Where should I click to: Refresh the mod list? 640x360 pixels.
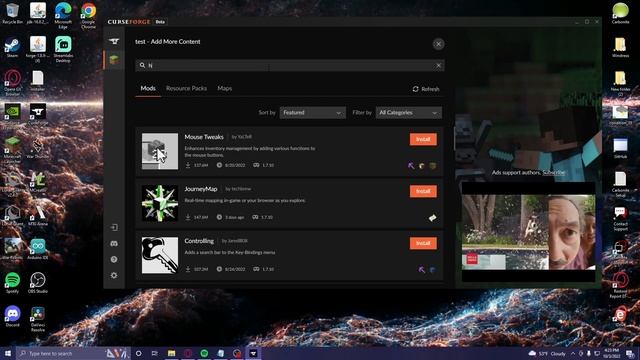426,89
